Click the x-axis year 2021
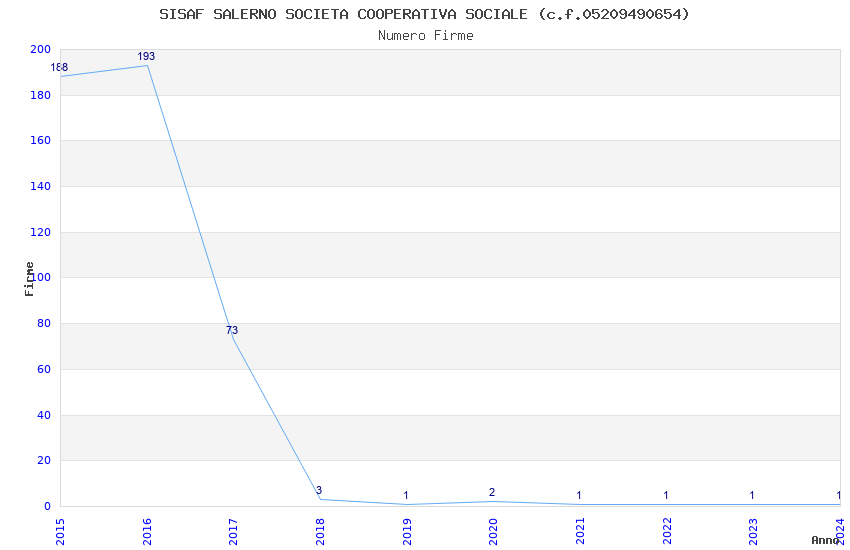 (580, 532)
